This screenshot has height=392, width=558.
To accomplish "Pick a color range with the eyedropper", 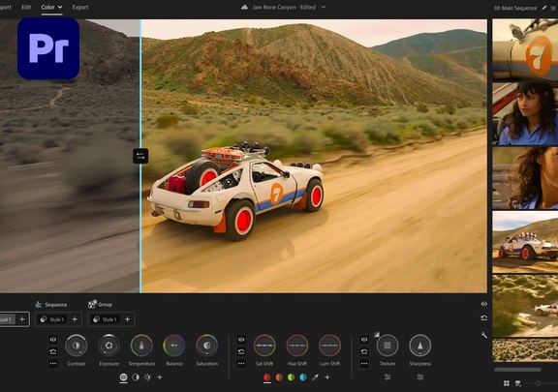I will pyautogui.click(x=315, y=377).
